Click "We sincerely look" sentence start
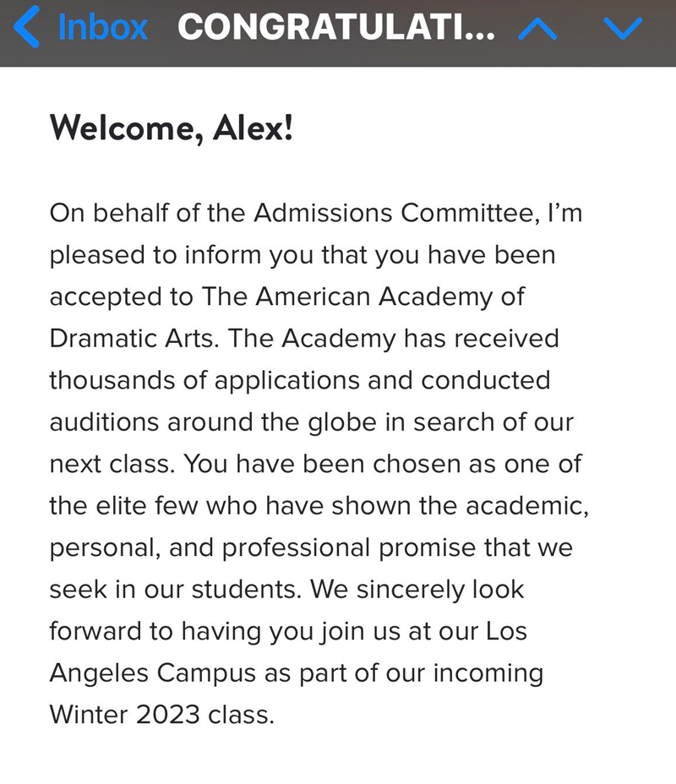 pyautogui.click(x=417, y=590)
